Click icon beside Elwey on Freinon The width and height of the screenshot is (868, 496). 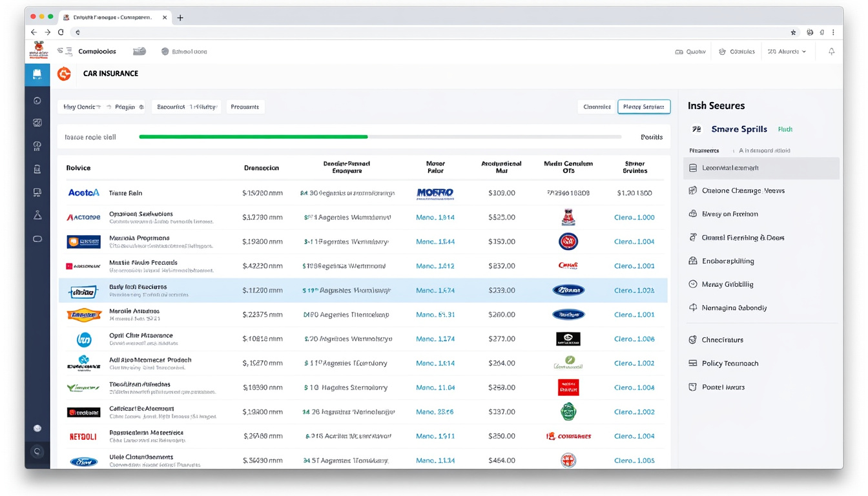[x=693, y=214]
